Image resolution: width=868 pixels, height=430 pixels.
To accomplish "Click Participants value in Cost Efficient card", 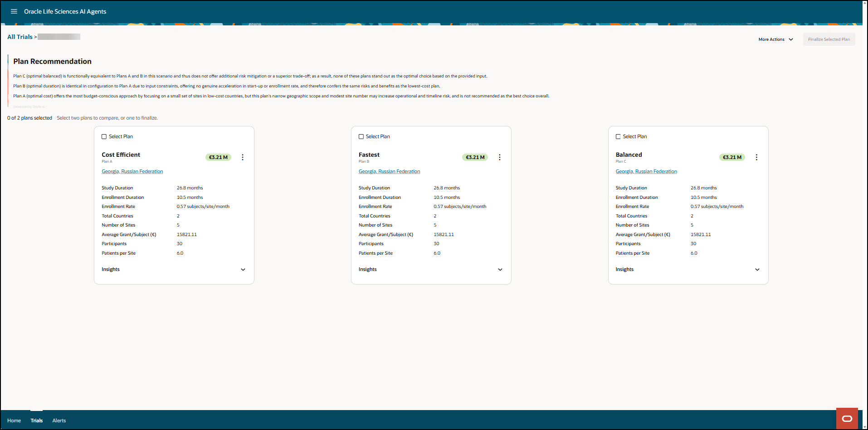I will click(180, 243).
